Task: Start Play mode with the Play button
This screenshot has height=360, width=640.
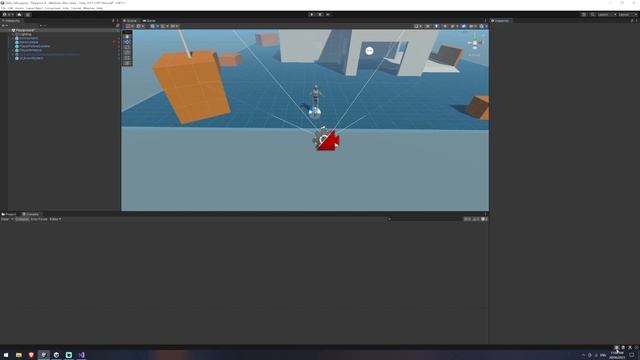Action: coord(312,15)
